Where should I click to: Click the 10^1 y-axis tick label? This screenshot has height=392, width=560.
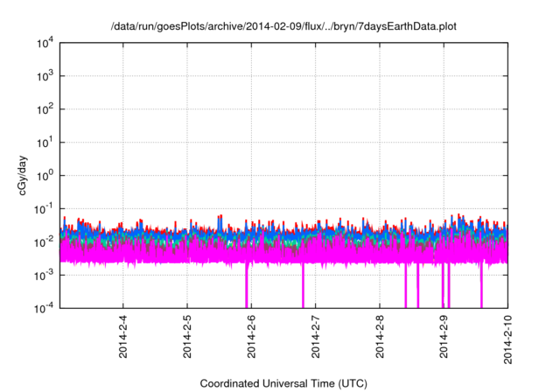pyautogui.click(x=45, y=142)
